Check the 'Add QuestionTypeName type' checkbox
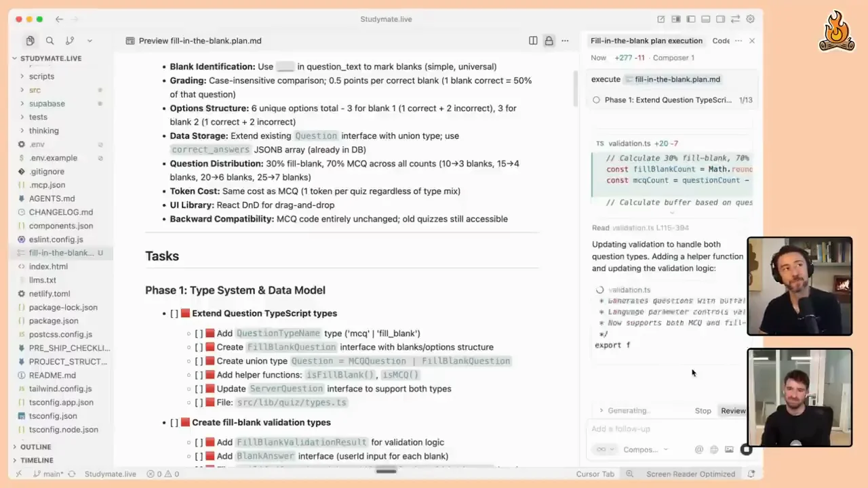The image size is (868, 488). (199, 333)
